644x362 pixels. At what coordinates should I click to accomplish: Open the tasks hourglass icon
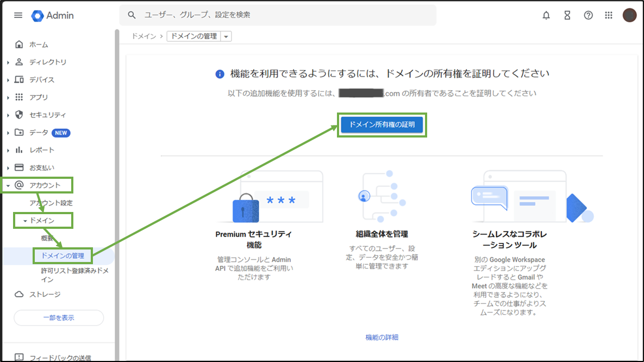point(567,15)
